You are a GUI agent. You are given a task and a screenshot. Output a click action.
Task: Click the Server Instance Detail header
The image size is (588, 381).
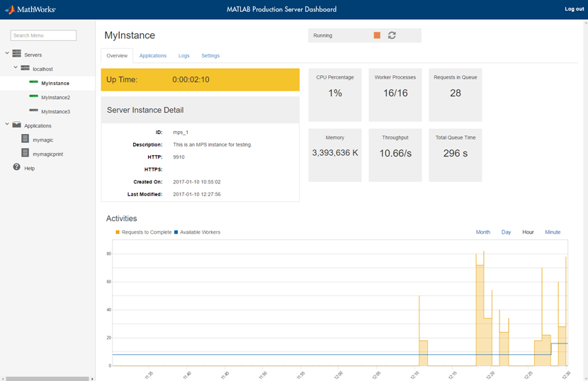pos(200,110)
